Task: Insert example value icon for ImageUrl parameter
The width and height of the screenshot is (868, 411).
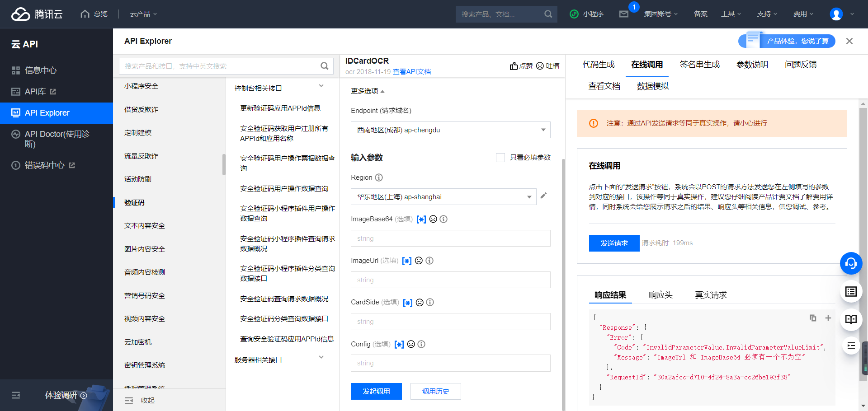Action: click(406, 261)
